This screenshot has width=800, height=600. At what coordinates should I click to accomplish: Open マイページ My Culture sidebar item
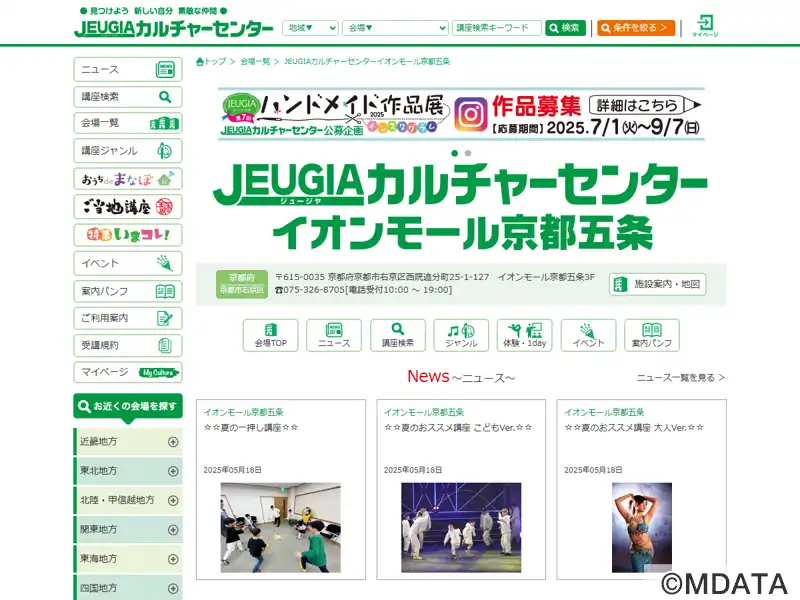tap(128, 372)
